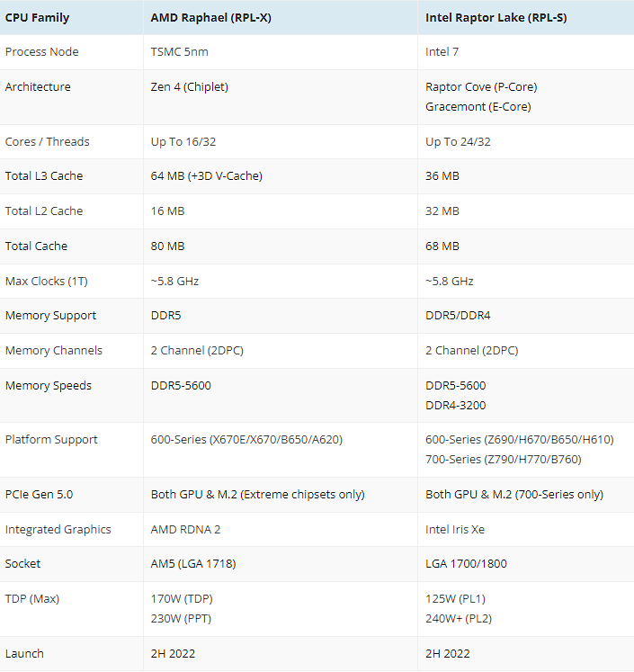Click the CPU Family column header
634x672 pixels.
click(x=37, y=17)
